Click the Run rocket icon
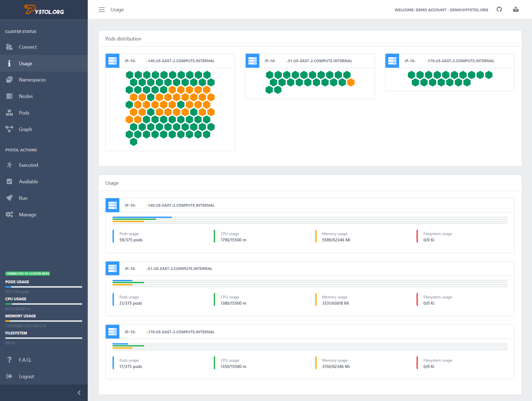Viewport: 532px width, 401px height. point(9,198)
